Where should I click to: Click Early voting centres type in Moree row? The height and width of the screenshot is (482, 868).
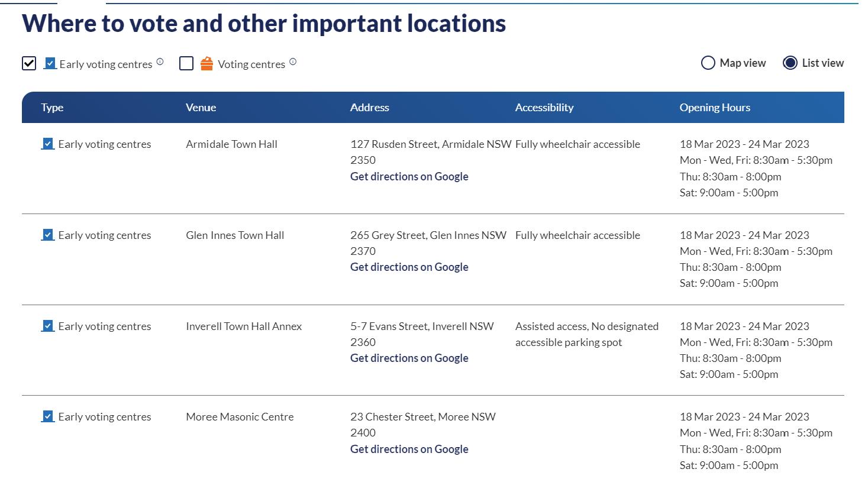pyautogui.click(x=105, y=416)
